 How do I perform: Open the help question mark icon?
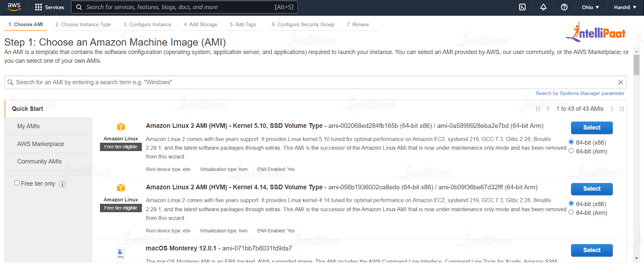(x=564, y=7)
